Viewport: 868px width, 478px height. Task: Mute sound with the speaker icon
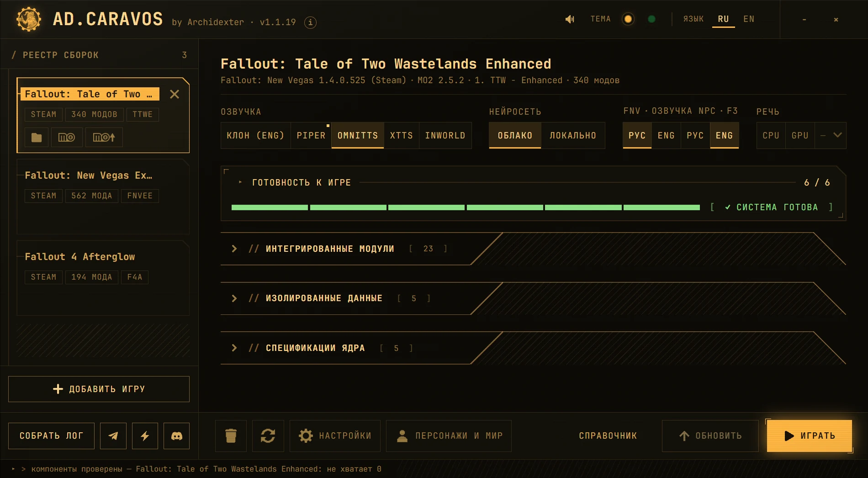click(x=570, y=19)
